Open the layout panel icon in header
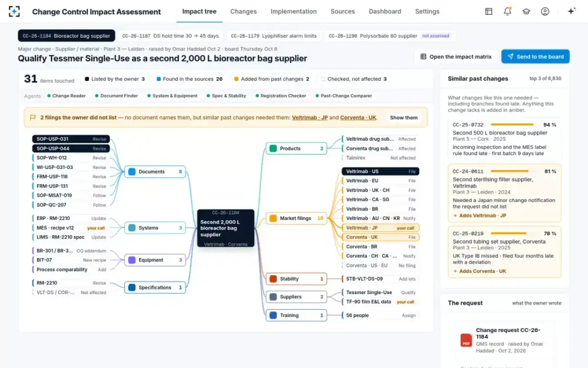The image size is (588, 368). pos(489,11)
